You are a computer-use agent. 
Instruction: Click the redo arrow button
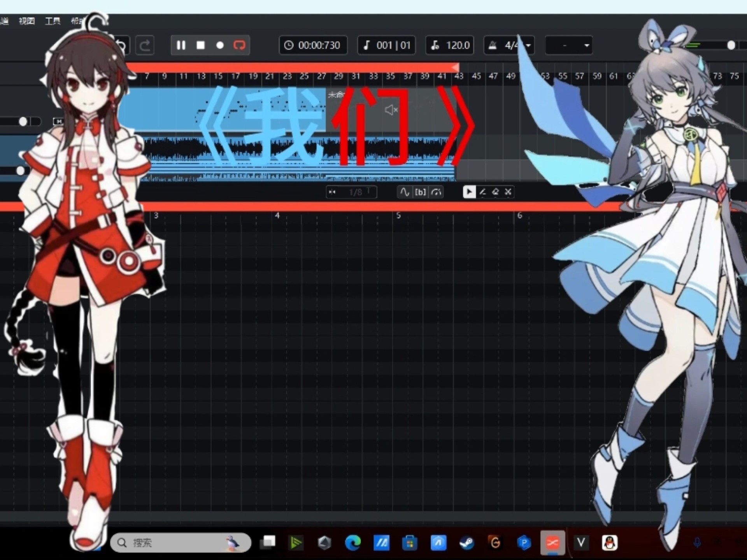tap(145, 45)
